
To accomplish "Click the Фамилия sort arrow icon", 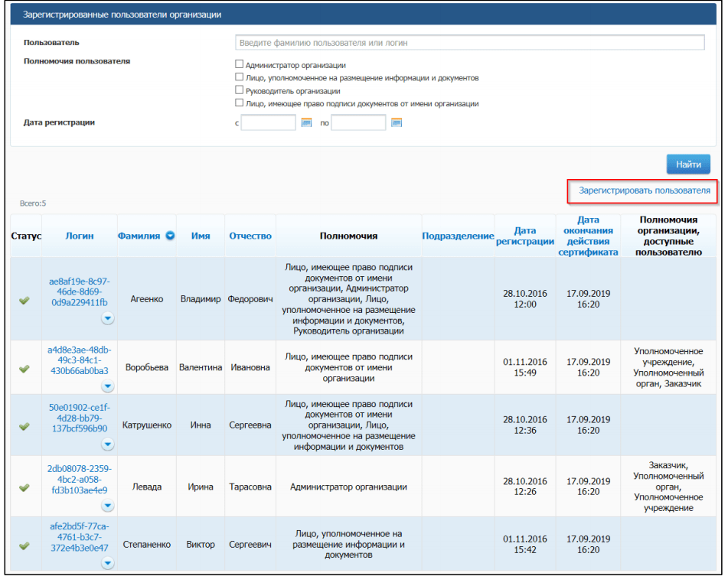I will [171, 236].
